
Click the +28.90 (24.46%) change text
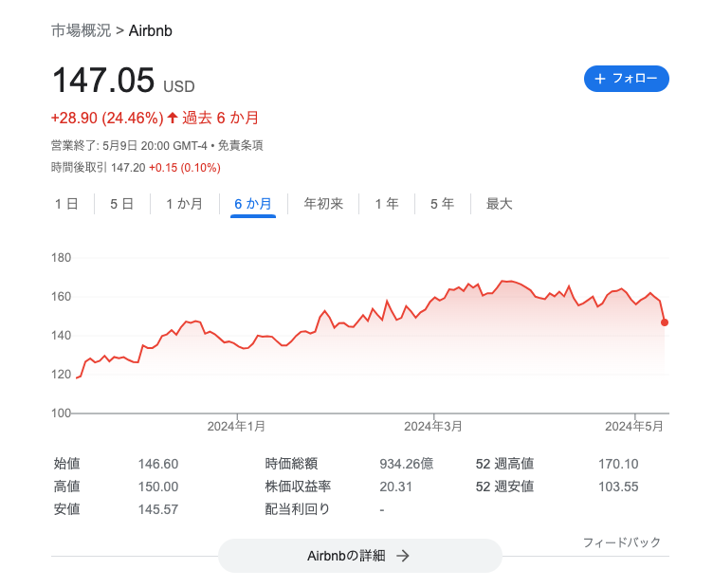tap(107, 118)
